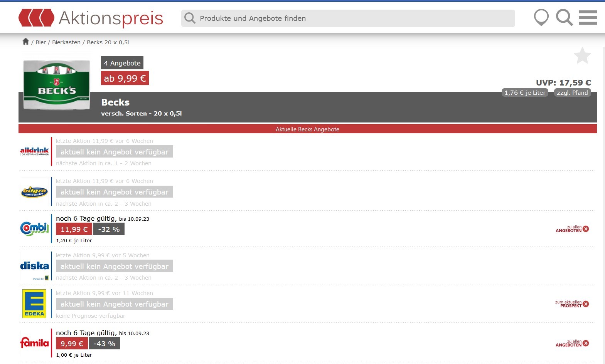Click Combi -32 % discount badge
This screenshot has width=605, height=364.
click(109, 229)
